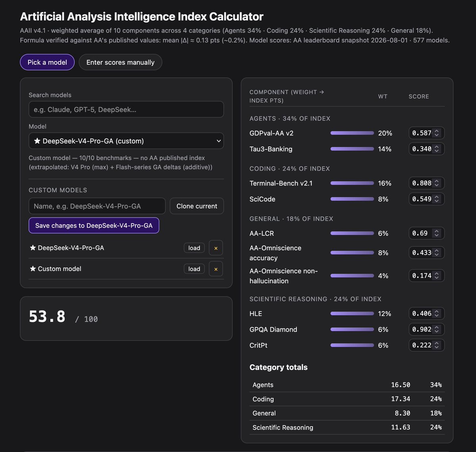Adjust the AA-Omniscience non-hallucination stepper arrows
The height and width of the screenshot is (452, 476).
click(437, 275)
